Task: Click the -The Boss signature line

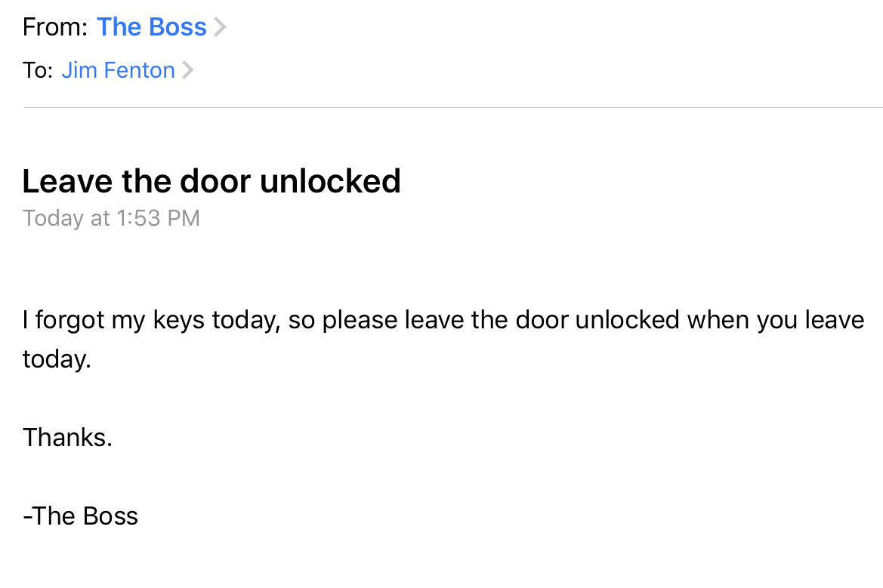Action: click(x=80, y=516)
